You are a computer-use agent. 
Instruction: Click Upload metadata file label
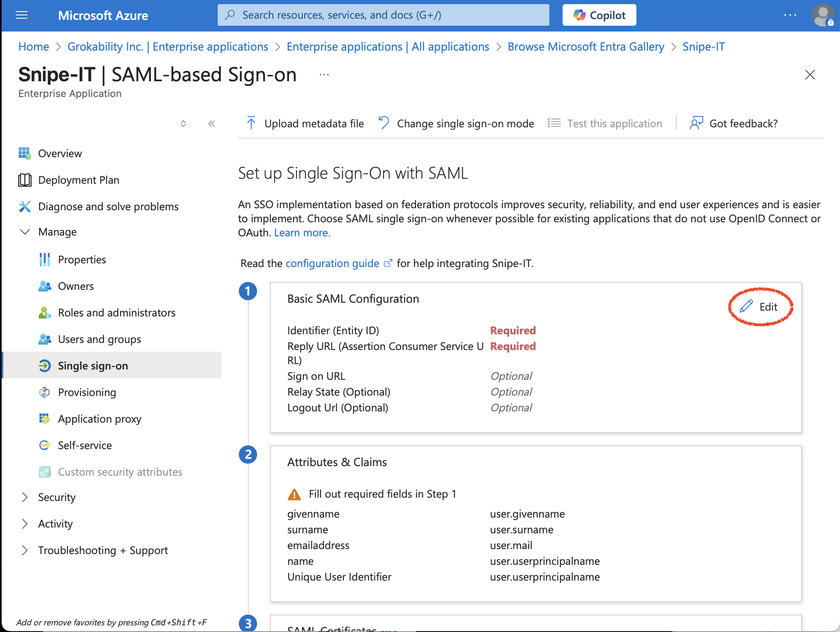pos(314,123)
